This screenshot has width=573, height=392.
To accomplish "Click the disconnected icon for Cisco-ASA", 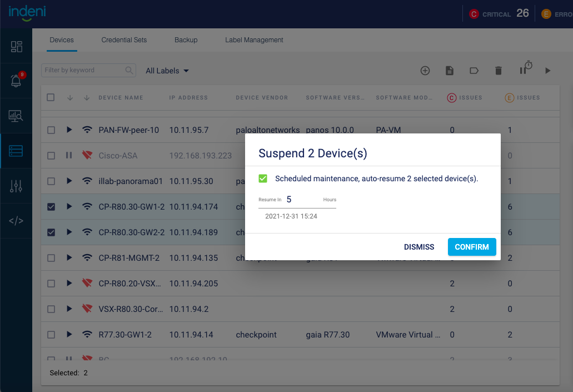I will point(87,155).
